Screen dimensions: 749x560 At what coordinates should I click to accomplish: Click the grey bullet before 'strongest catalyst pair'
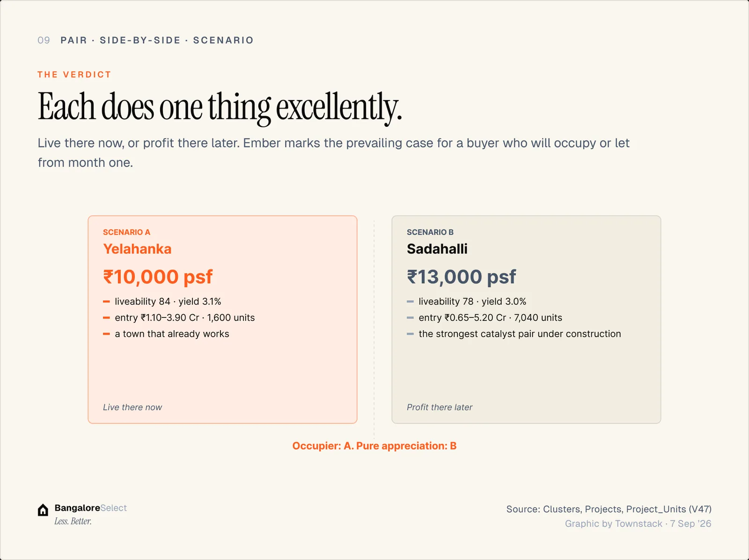coord(410,334)
